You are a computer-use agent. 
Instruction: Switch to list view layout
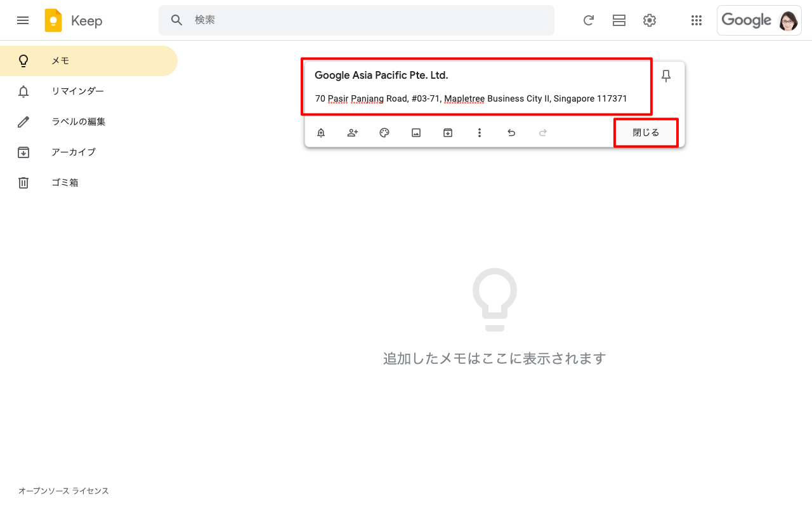pos(619,20)
